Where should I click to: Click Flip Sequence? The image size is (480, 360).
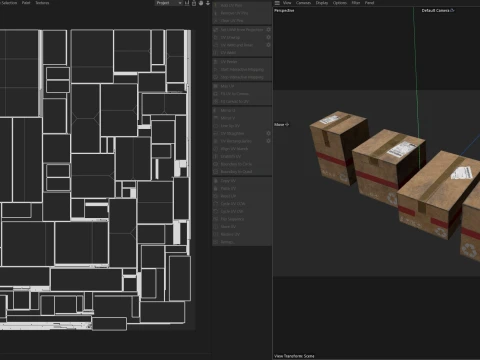(x=242, y=219)
